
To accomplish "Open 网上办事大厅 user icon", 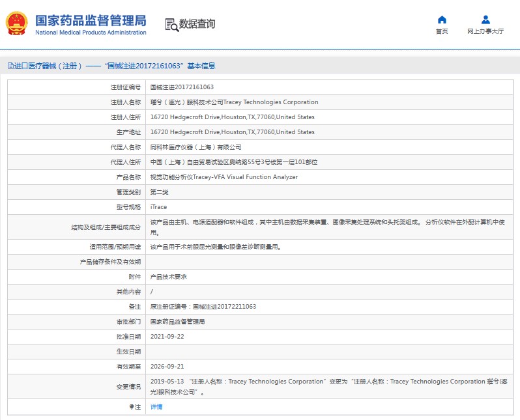I will coord(485,20).
